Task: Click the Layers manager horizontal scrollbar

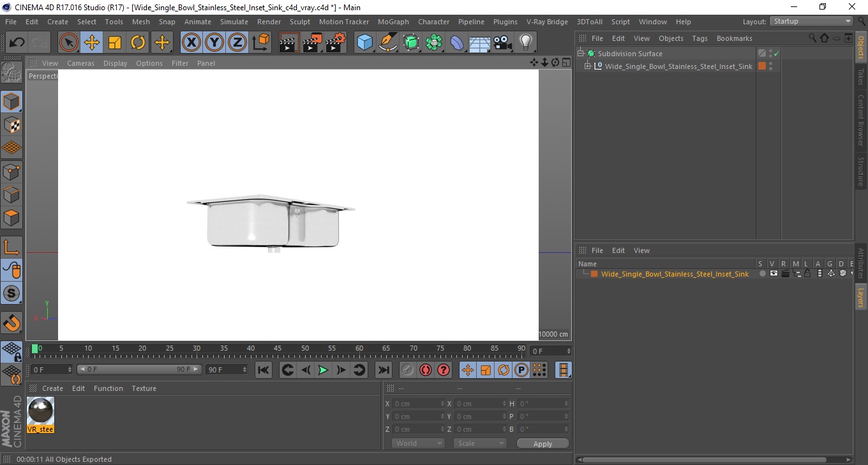Action: tap(715, 459)
